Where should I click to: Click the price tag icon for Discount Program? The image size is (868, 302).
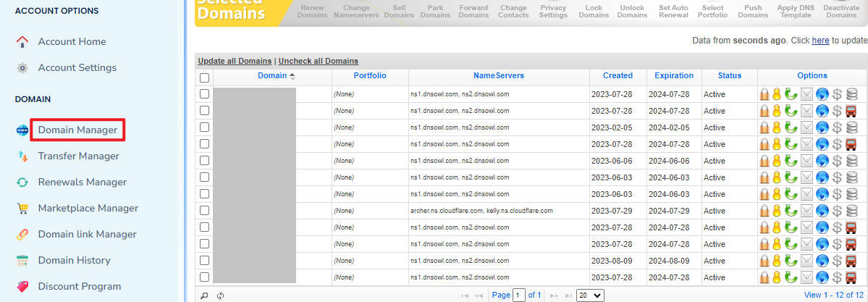point(22,287)
